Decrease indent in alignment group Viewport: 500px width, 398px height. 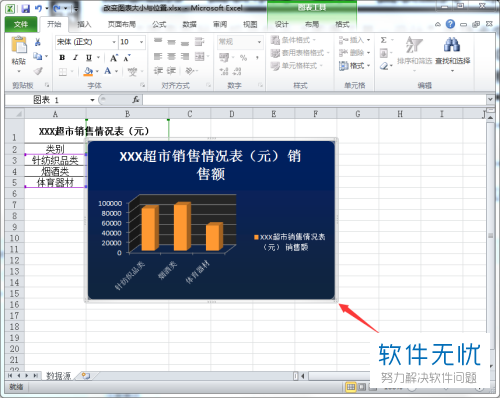pyautogui.click(x=158, y=71)
